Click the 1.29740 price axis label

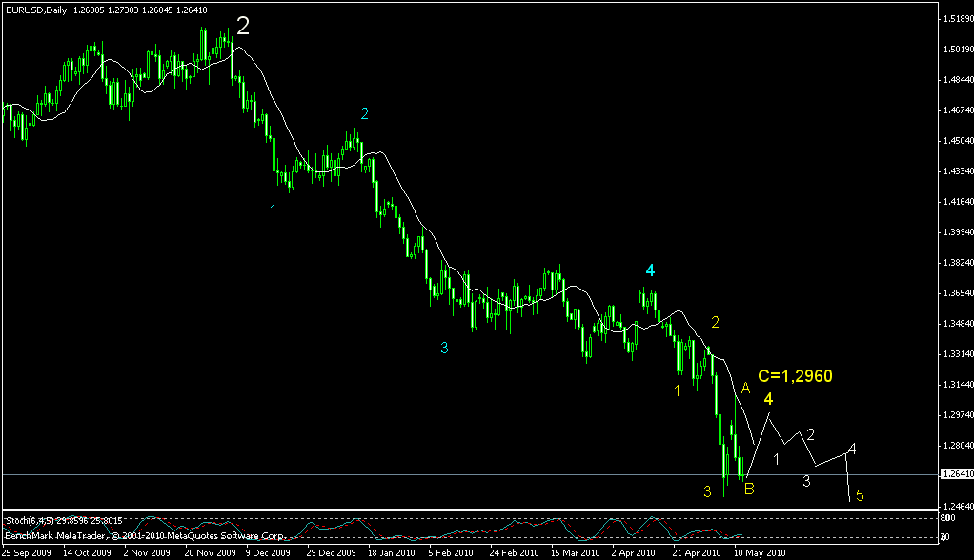[958, 414]
